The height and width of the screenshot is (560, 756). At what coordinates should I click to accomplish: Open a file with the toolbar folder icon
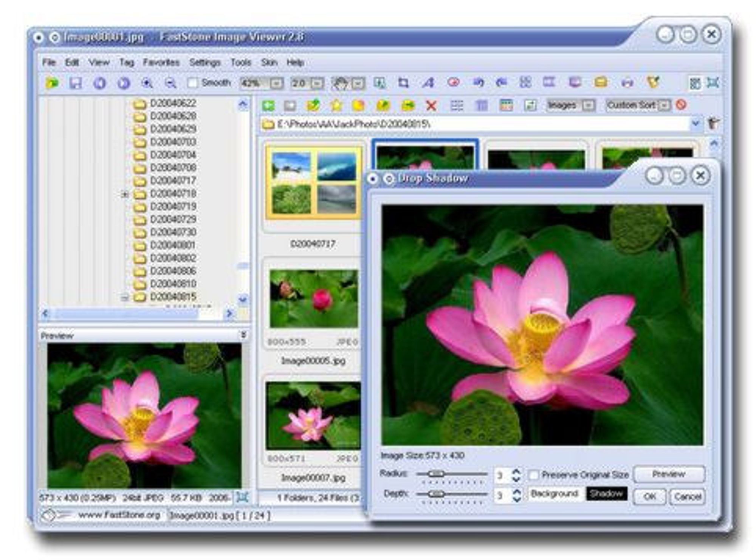[52, 83]
